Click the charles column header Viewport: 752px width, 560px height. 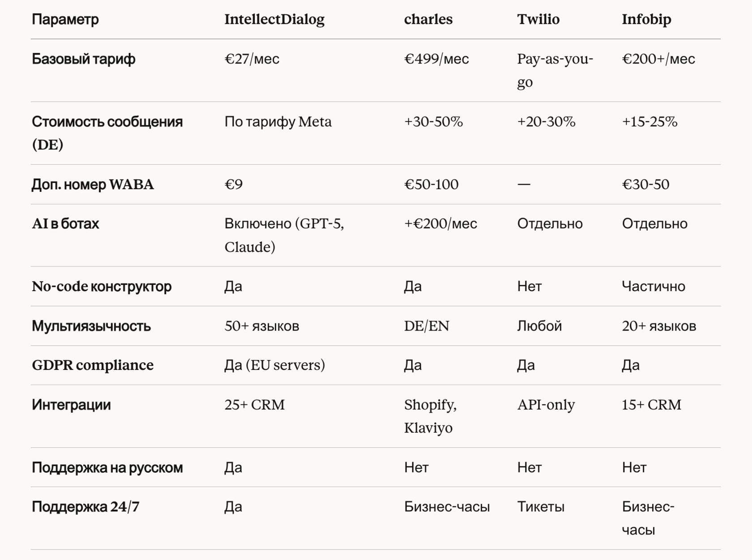tap(428, 20)
